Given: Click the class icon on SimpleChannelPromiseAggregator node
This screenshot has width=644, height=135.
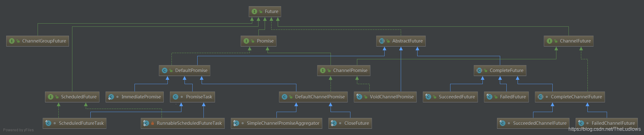Looking at the screenshot, I should (236, 123).
